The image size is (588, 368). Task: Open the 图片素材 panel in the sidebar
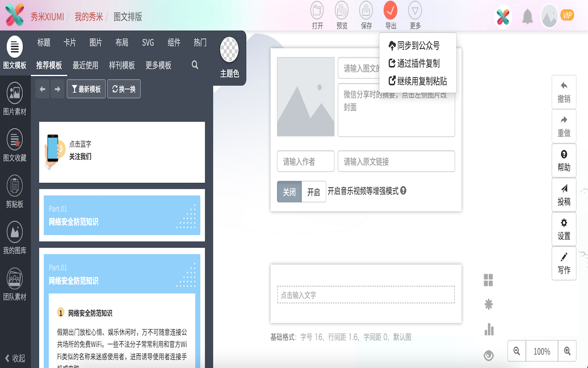(15, 98)
